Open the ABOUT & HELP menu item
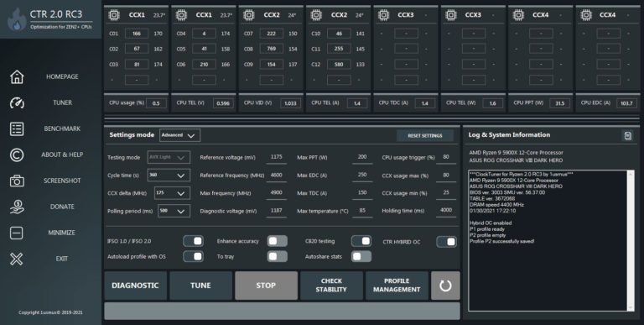Screen dimensions: 644x325 click(x=62, y=155)
